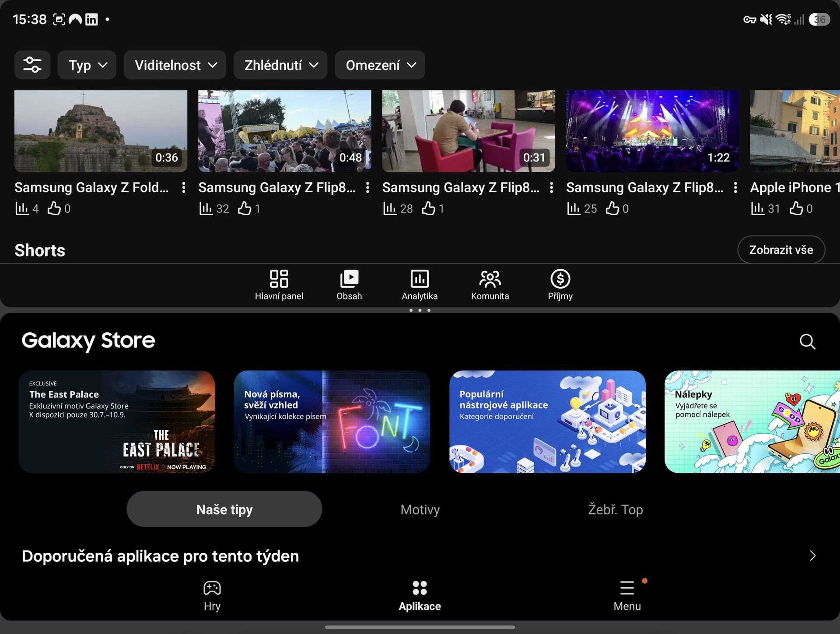Search in Galaxy Store
Viewport: 840px width, 634px height.
coord(808,341)
